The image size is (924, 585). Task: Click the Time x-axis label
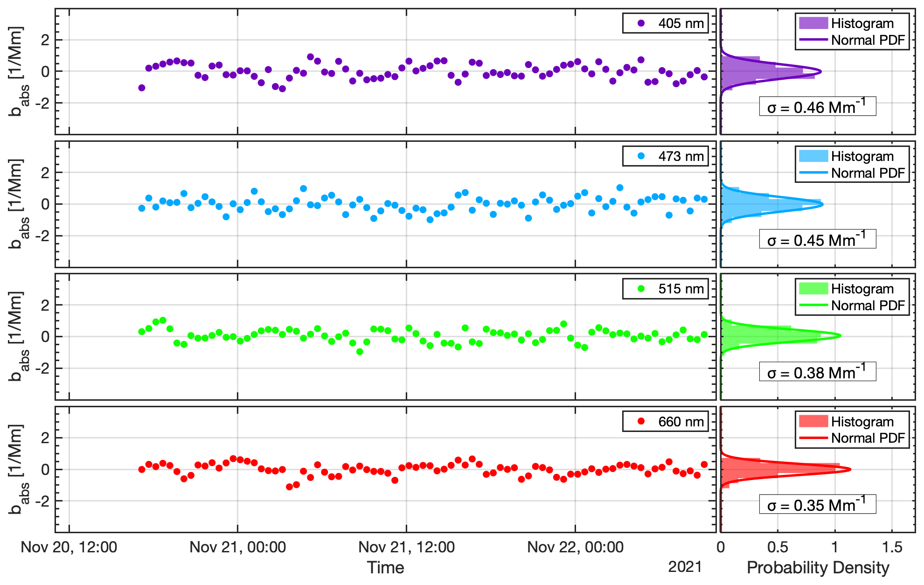385,567
